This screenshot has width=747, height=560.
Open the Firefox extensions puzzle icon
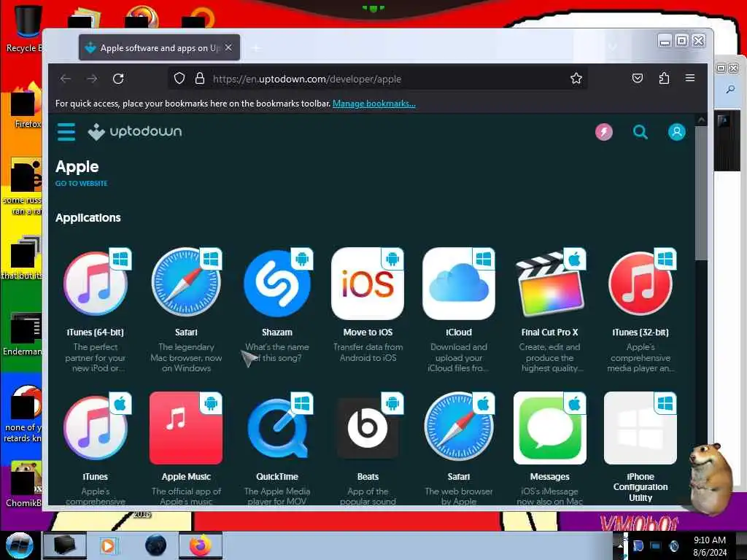coord(664,79)
